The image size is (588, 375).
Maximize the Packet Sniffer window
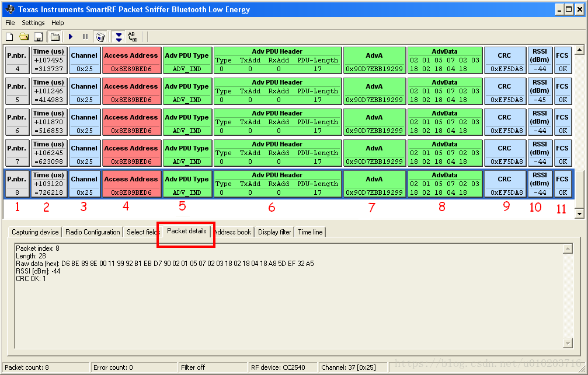pyautogui.click(x=569, y=9)
